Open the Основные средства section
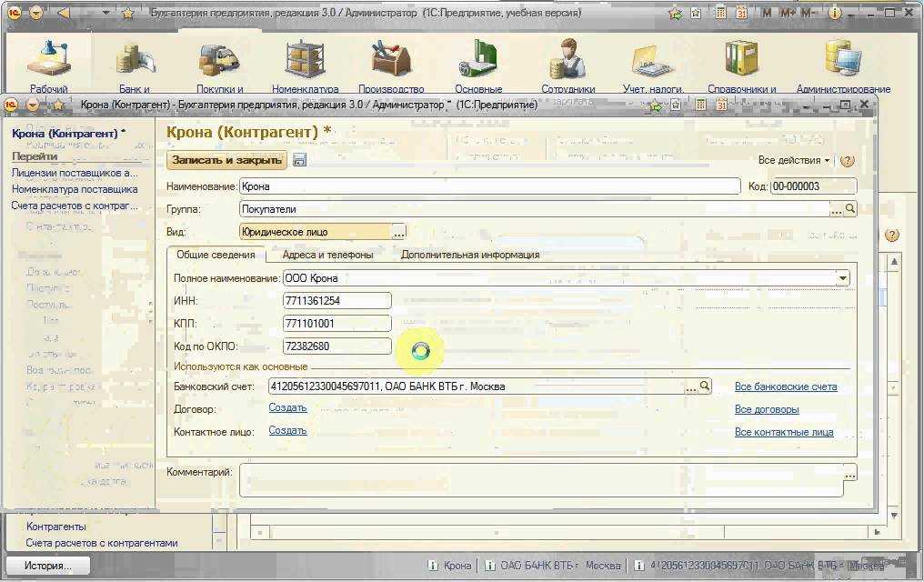924x582 pixels. click(x=478, y=66)
